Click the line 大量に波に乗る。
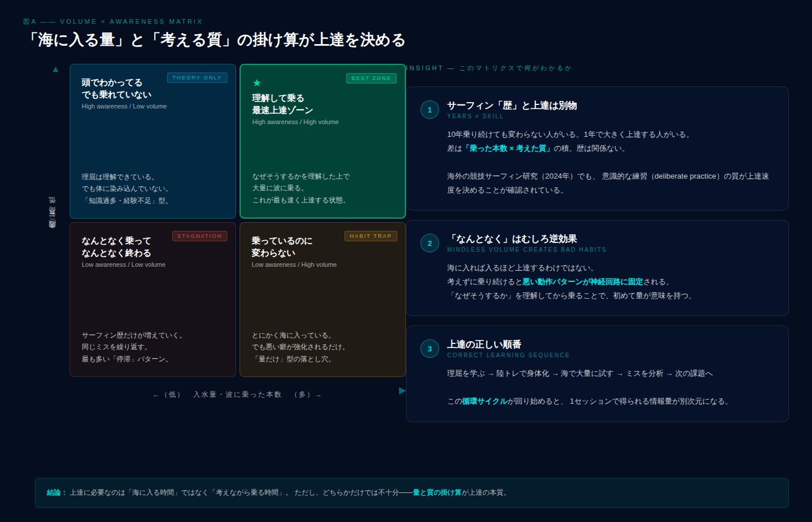The width and height of the screenshot is (812, 522). tap(280, 188)
